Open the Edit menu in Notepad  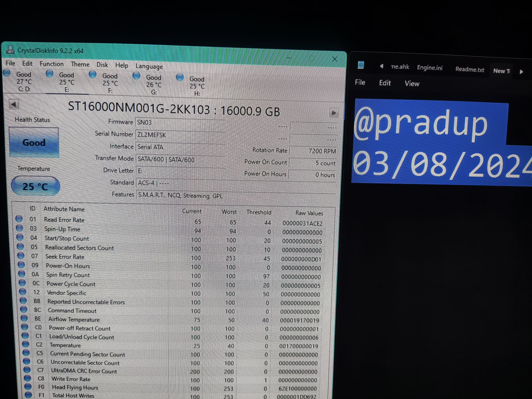click(385, 83)
